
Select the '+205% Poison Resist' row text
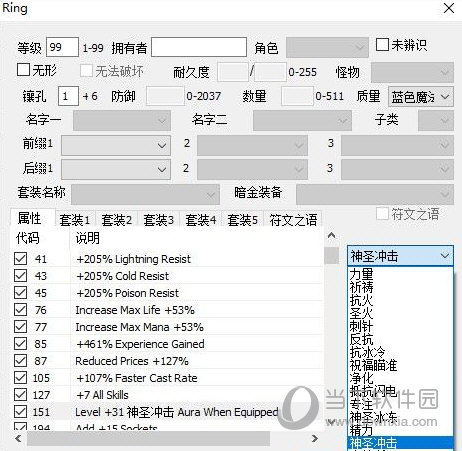(x=127, y=293)
